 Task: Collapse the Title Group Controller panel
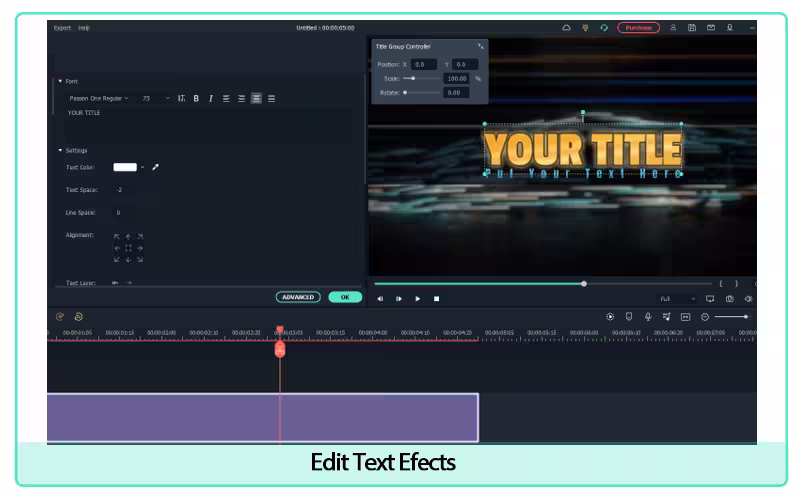click(x=480, y=46)
